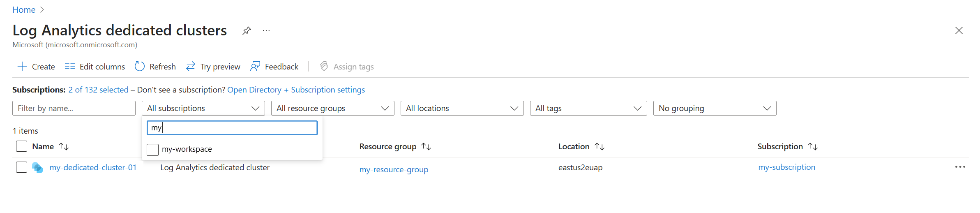Click the Try preview swap icon
The height and width of the screenshot is (213, 980).
point(191,67)
